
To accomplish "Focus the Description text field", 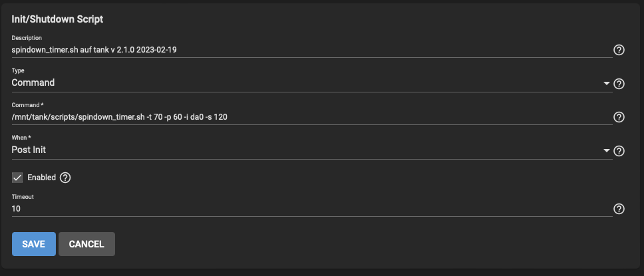I will coord(312,50).
